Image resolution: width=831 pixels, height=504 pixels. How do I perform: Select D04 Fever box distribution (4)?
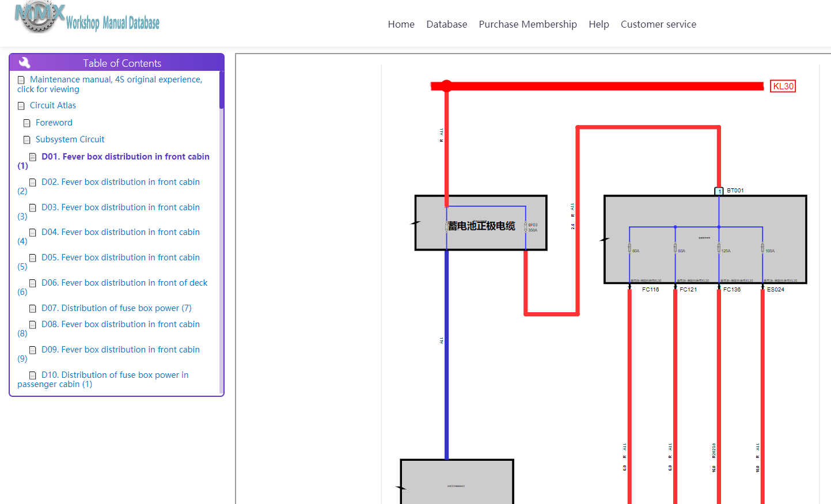[x=109, y=237]
